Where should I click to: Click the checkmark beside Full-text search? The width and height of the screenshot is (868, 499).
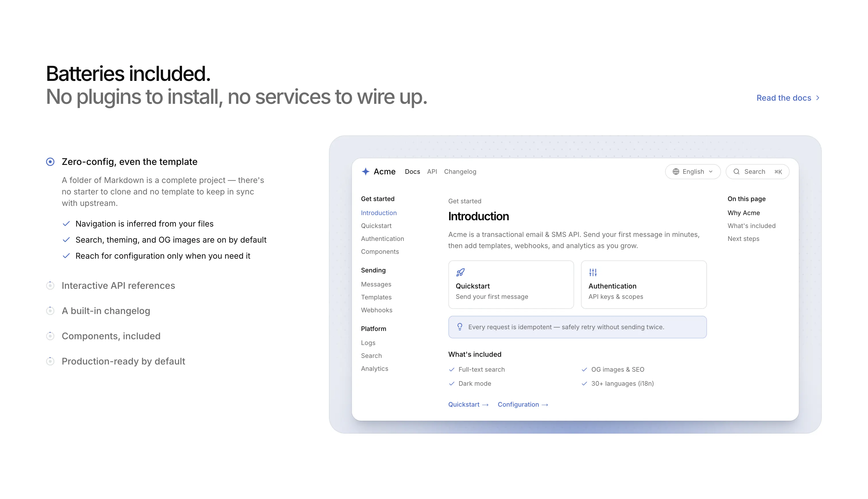pyautogui.click(x=452, y=369)
